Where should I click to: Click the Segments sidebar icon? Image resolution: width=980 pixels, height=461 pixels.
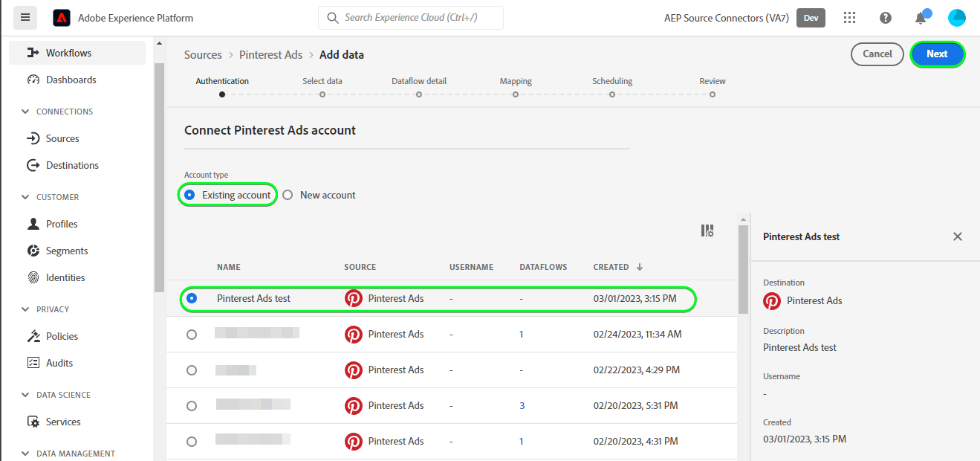pyautogui.click(x=33, y=251)
